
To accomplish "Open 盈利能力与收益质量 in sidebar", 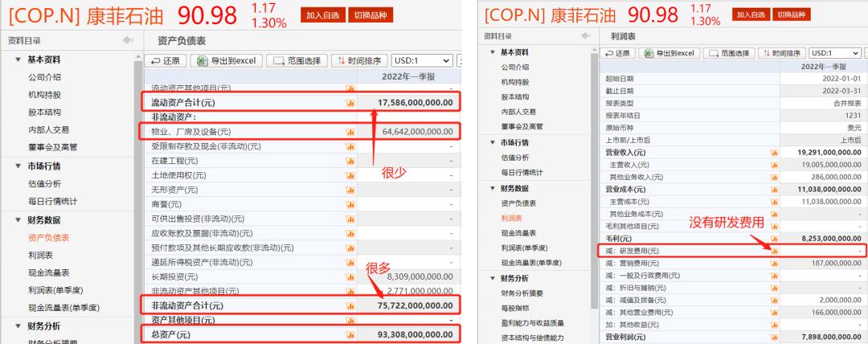I will [532, 323].
